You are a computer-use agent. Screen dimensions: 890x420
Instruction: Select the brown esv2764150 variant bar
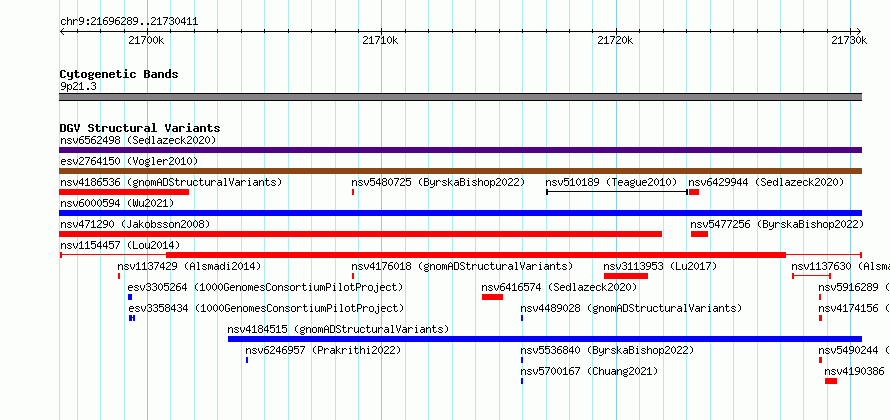pyautogui.click(x=460, y=171)
